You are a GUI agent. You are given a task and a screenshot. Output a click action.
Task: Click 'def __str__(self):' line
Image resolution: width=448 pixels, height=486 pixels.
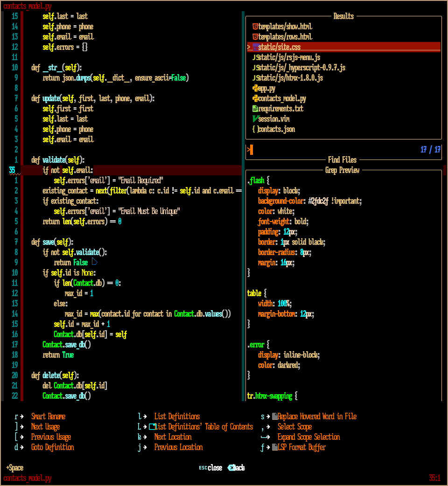click(x=56, y=68)
